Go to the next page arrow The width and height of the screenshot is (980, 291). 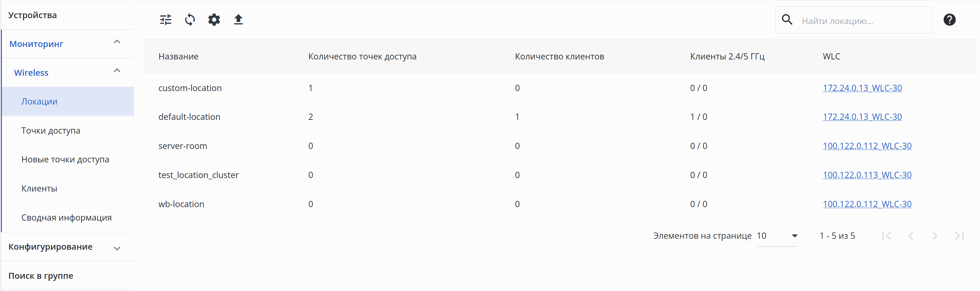[x=935, y=236]
